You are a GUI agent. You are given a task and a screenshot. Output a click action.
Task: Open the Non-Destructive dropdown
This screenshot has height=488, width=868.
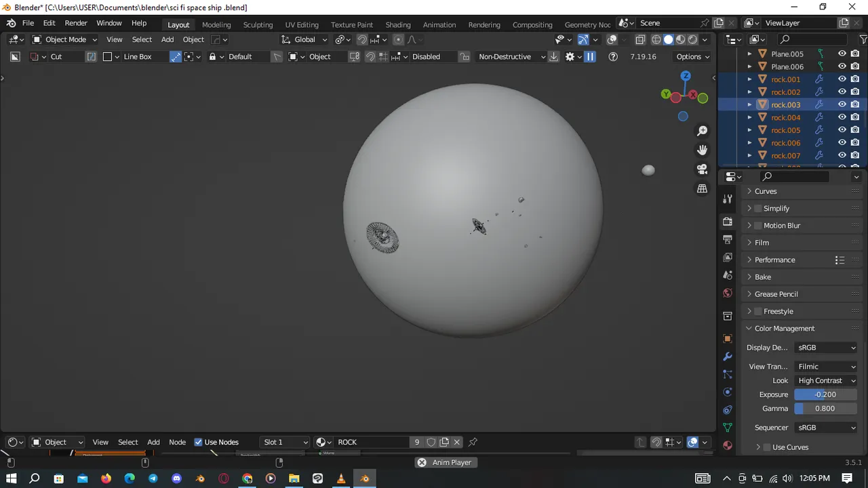pos(511,57)
